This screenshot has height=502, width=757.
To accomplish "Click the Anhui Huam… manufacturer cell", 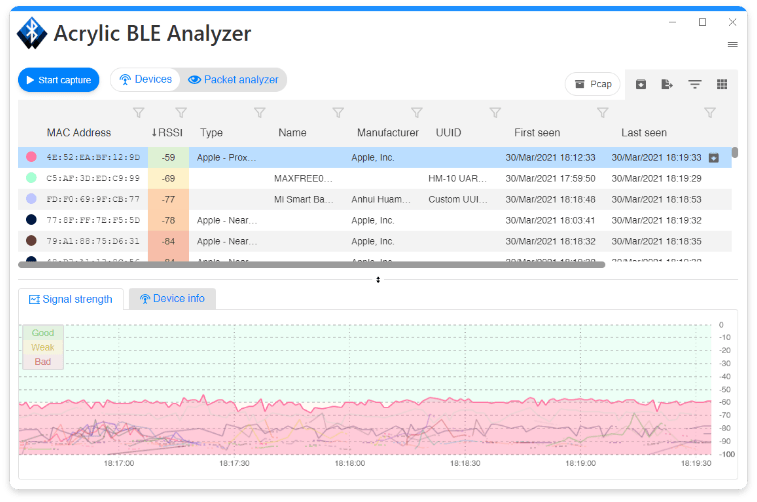I will [x=381, y=199].
